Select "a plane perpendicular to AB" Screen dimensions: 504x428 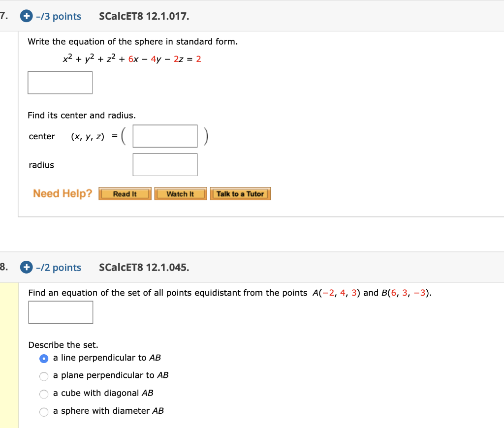tap(43, 376)
